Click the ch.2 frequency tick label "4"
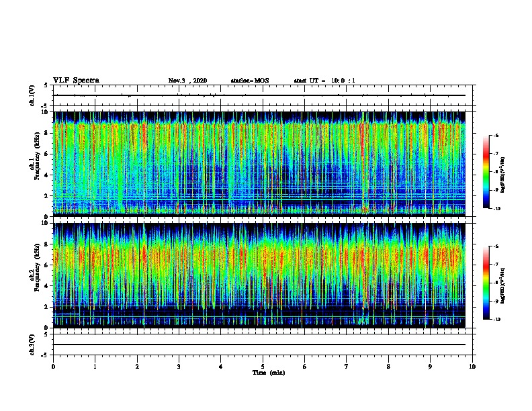This screenshot has width=532, height=411. click(x=46, y=286)
